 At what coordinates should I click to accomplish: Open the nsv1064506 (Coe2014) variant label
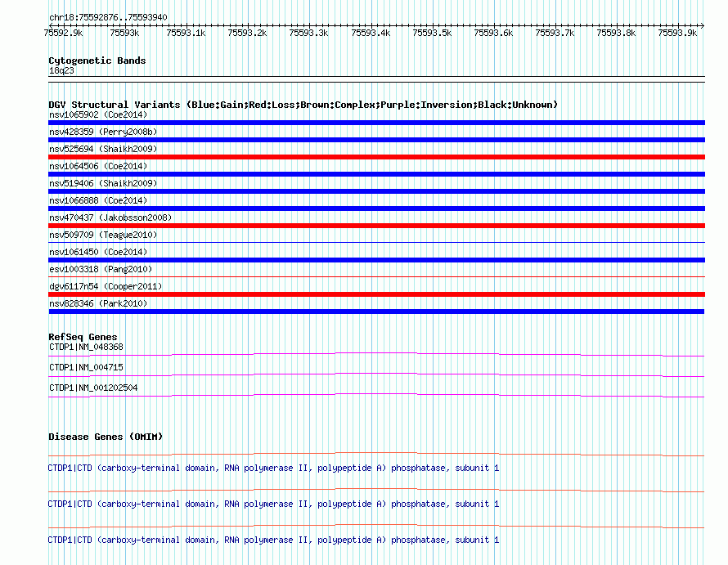tap(98, 166)
